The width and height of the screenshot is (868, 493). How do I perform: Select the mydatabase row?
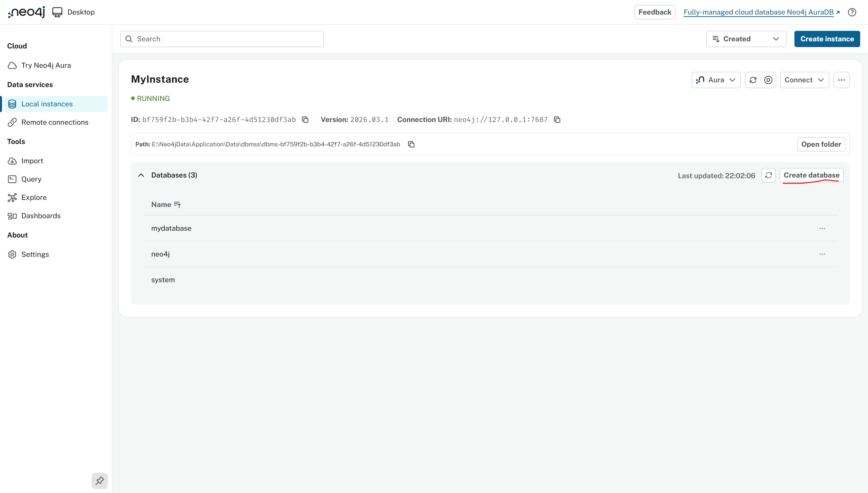pyautogui.click(x=490, y=228)
